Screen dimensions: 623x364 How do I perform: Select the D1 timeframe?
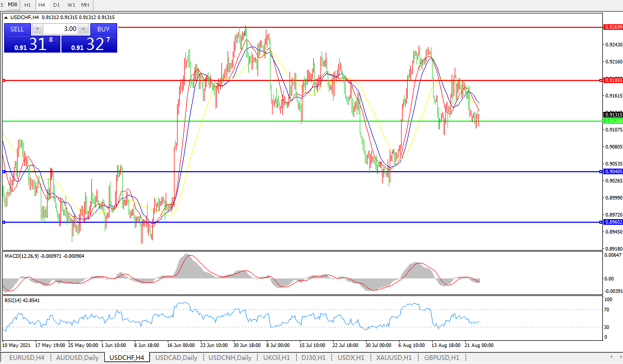56,5
